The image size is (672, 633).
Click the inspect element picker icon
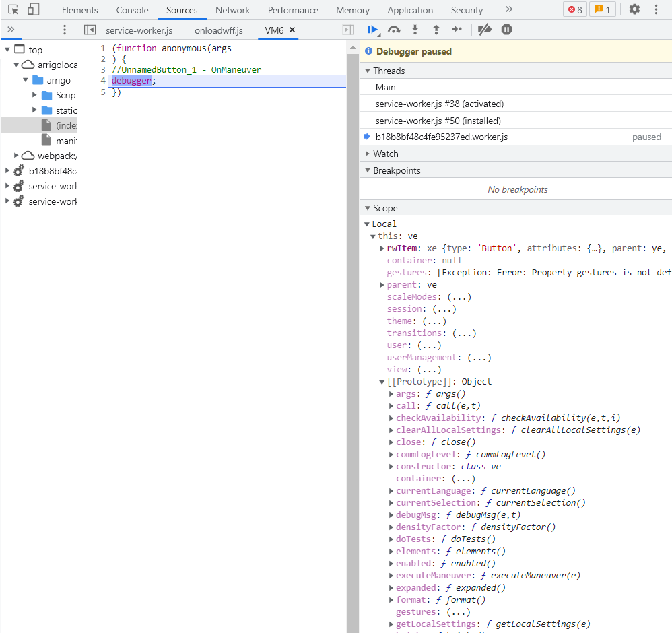click(13, 10)
